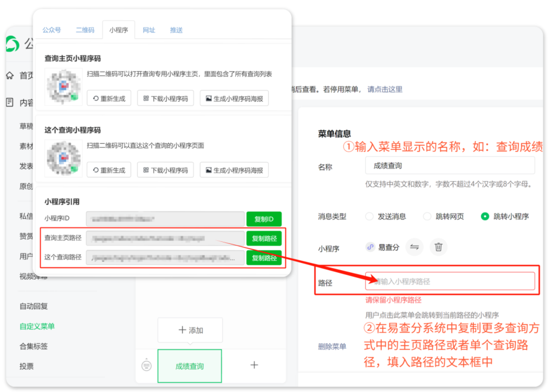Viewport: 550px width, 392px height.
Task: Click the 路径 input field
Action: pyautogui.click(x=450, y=281)
